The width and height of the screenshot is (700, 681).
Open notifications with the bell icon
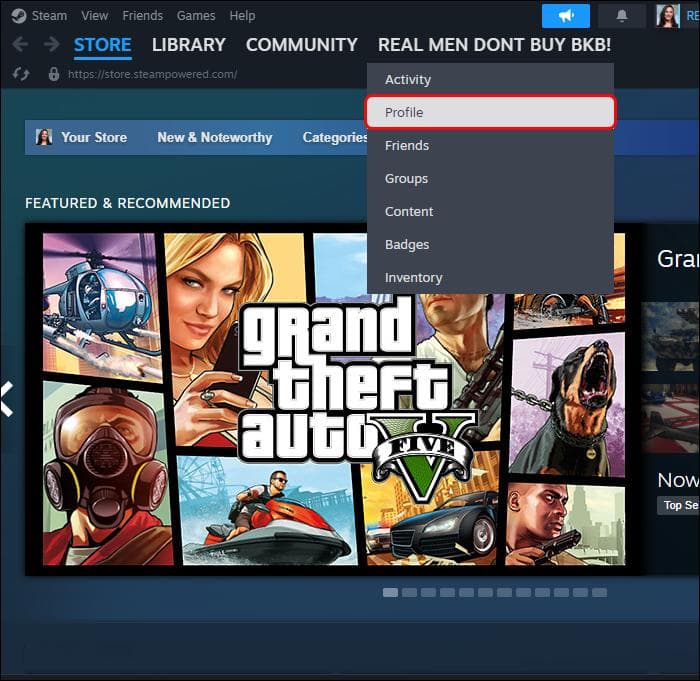pyautogui.click(x=621, y=16)
